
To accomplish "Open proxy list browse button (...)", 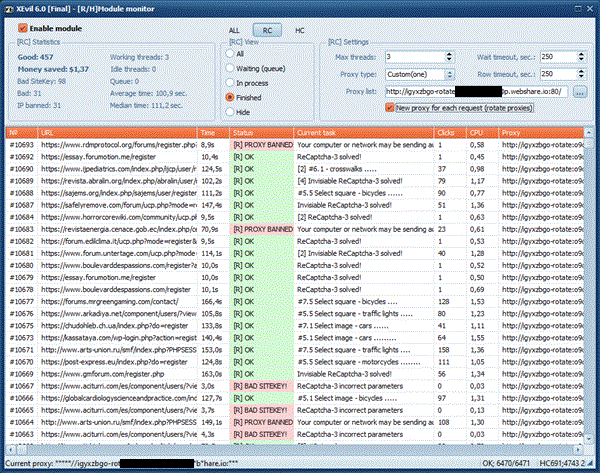I will click(580, 92).
